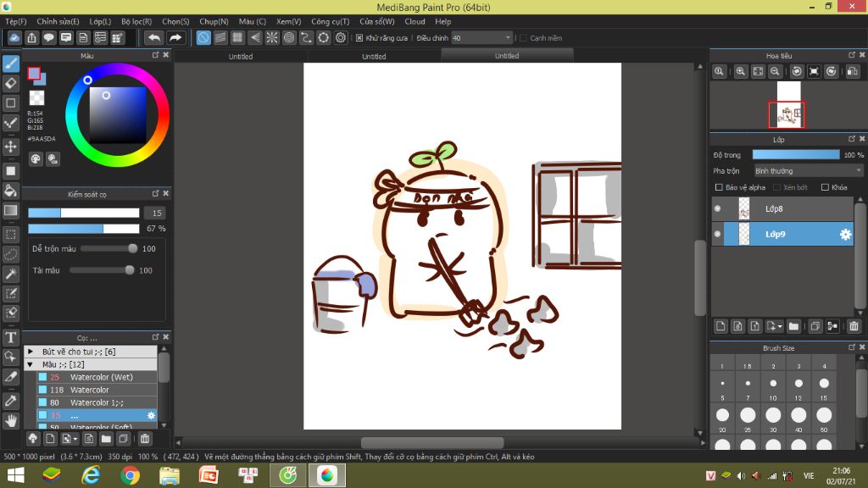Click brush opacity 67% slider
This screenshot has width=868, height=488.
84,229
